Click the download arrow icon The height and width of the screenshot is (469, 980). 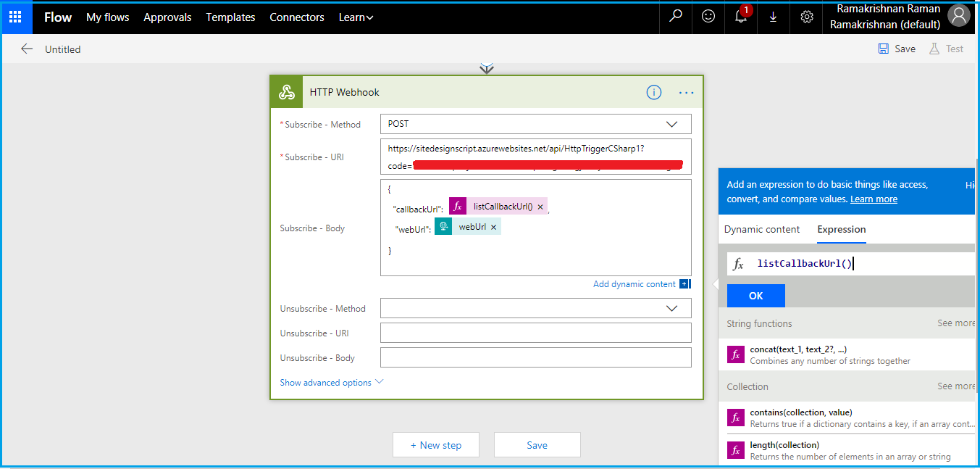[x=774, y=17]
